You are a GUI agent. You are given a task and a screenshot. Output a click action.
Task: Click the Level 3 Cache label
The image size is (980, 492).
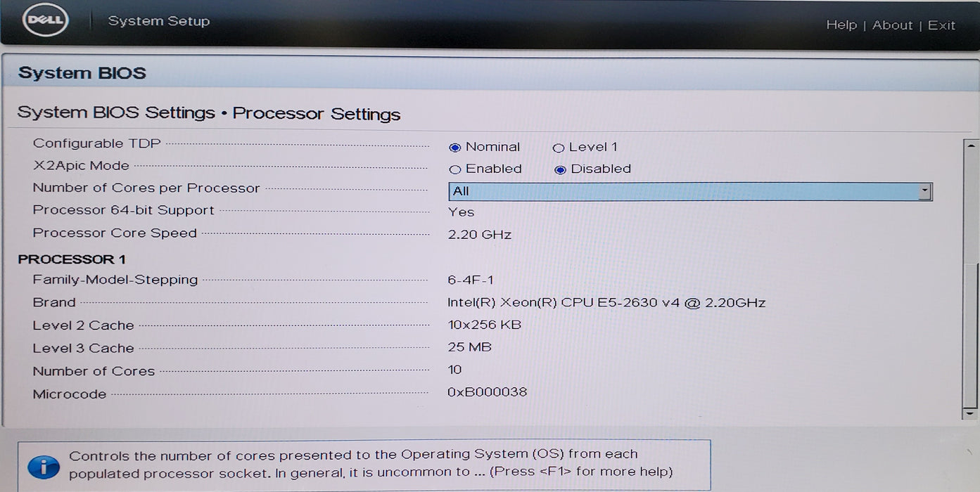(83, 349)
